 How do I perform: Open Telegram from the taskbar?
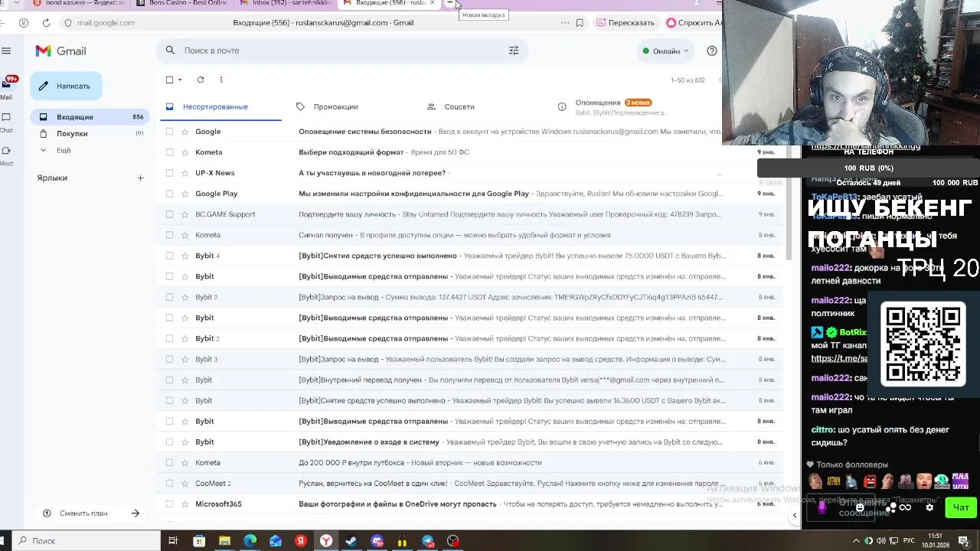(428, 541)
